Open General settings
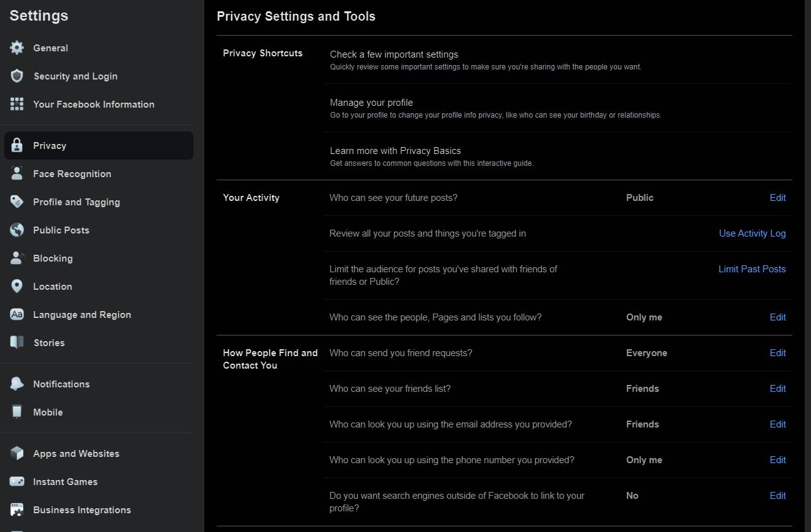Image resolution: width=811 pixels, height=532 pixels. click(x=99, y=48)
